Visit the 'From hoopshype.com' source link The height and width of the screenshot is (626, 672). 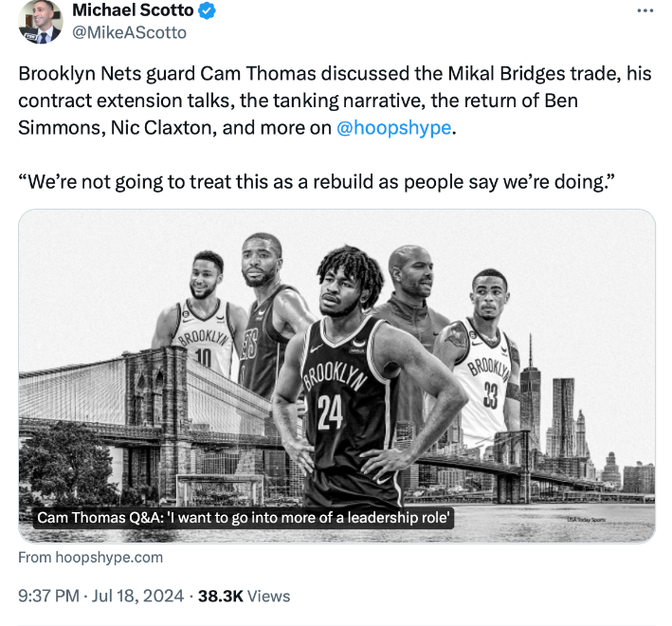[x=91, y=558]
